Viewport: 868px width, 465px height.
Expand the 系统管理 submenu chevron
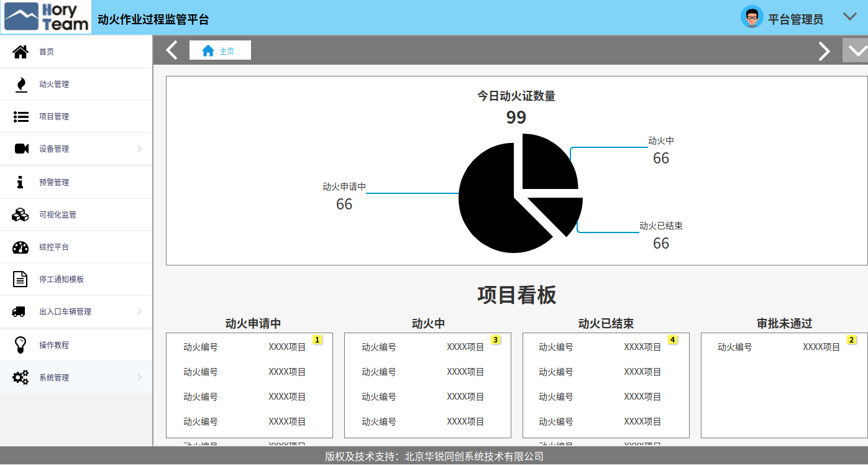pyautogui.click(x=139, y=377)
